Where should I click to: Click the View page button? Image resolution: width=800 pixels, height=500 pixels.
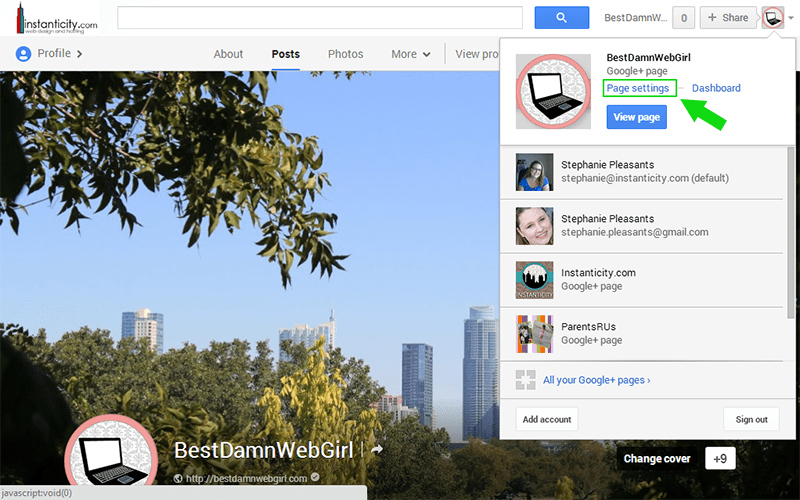click(636, 117)
